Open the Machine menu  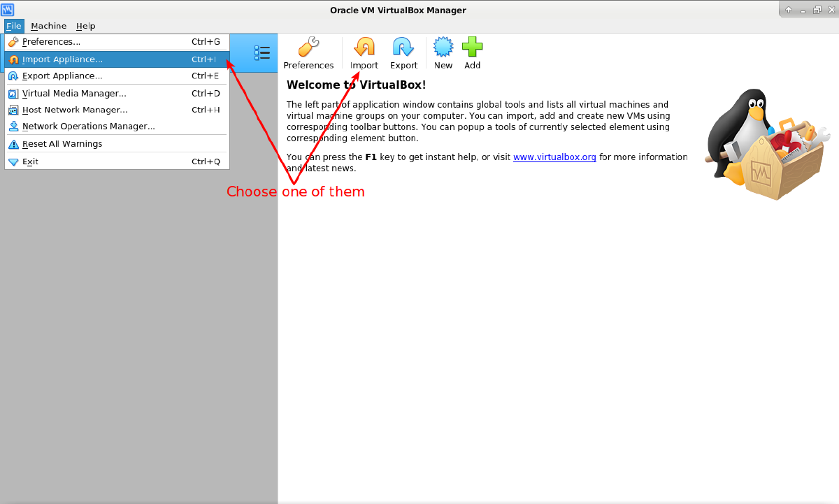pyautogui.click(x=49, y=26)
